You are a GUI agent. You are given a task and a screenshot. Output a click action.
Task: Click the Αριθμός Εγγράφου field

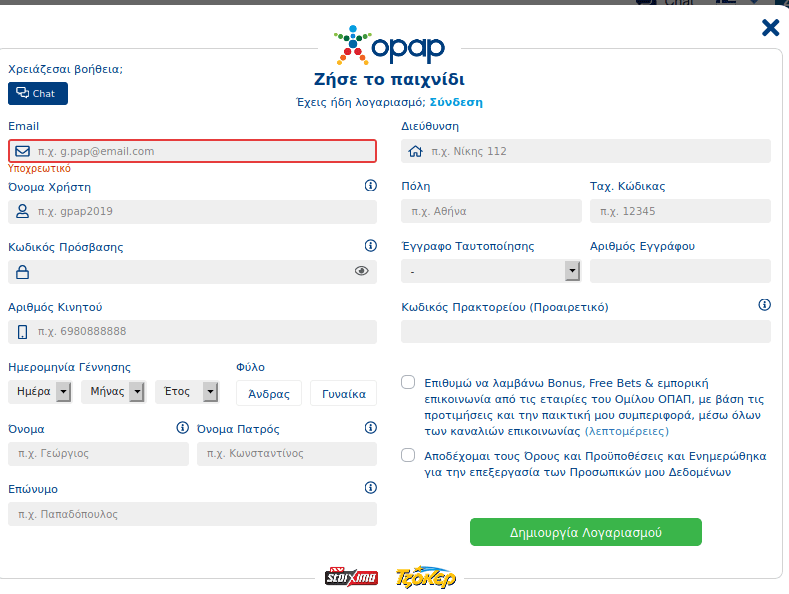(680, 271)
